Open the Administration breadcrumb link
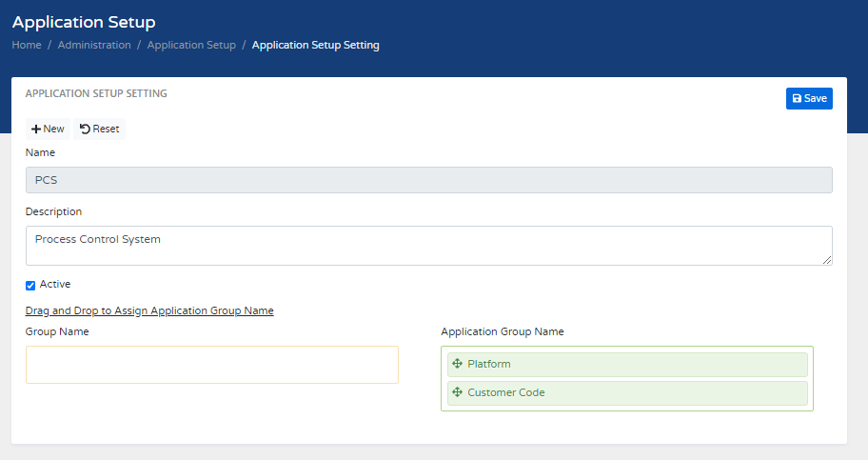868x460 pixels. coord(94,45)
